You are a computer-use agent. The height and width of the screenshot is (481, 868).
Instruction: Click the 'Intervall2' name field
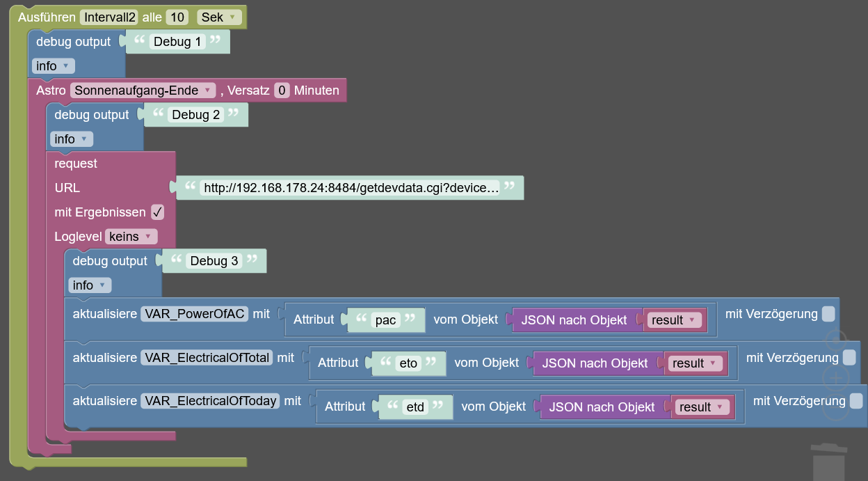click(109, 17)
